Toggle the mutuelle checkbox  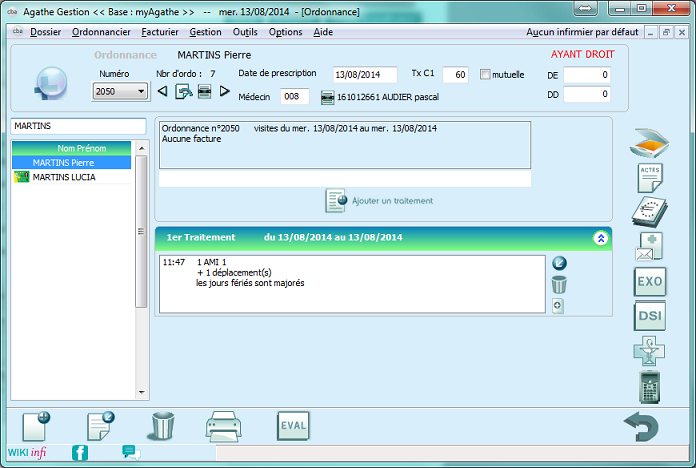(x=485, y=74)
